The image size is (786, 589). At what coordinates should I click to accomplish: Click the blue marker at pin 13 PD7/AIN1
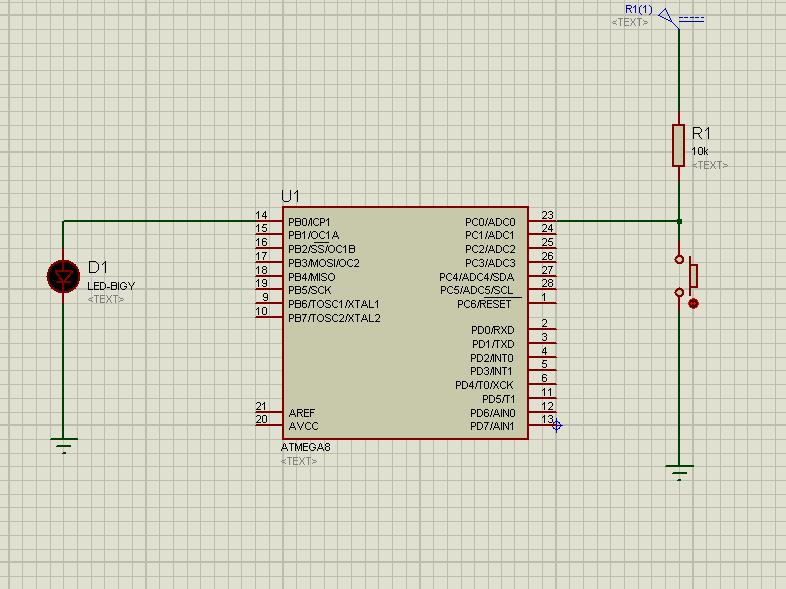pyautogui.click(x=557, y=425)
